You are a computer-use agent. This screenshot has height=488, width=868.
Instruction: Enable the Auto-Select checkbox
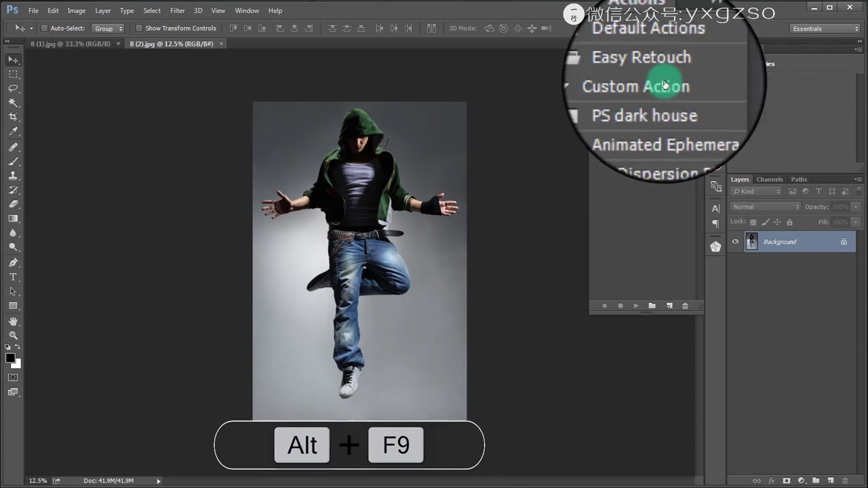point(45,28)
